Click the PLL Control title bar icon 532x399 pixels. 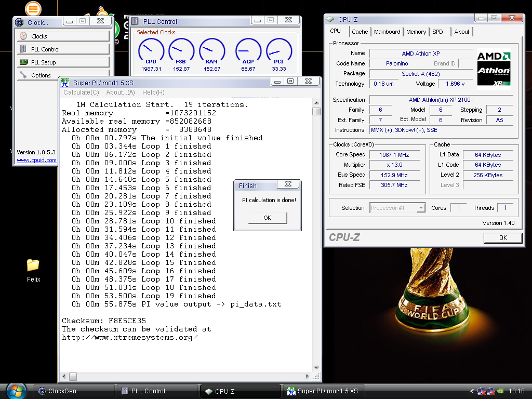pos(135,21)
